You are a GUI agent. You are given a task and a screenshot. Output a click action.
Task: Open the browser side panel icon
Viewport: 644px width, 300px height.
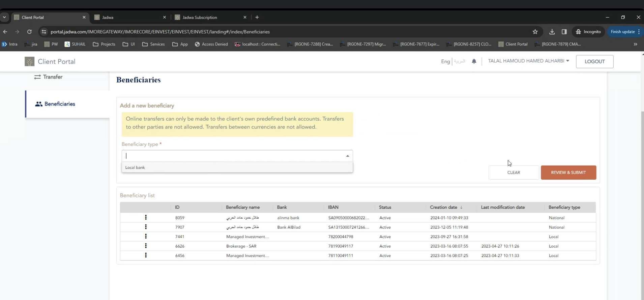[564, 32]
